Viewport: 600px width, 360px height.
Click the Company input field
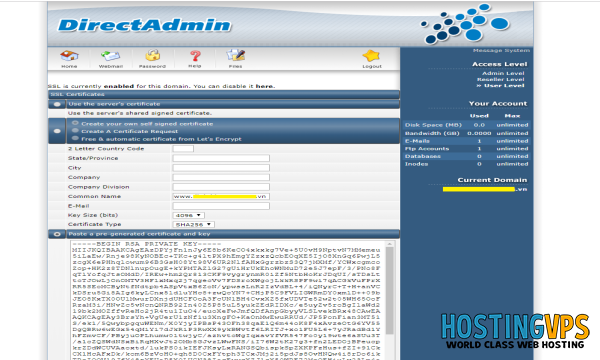click(221, 177)
